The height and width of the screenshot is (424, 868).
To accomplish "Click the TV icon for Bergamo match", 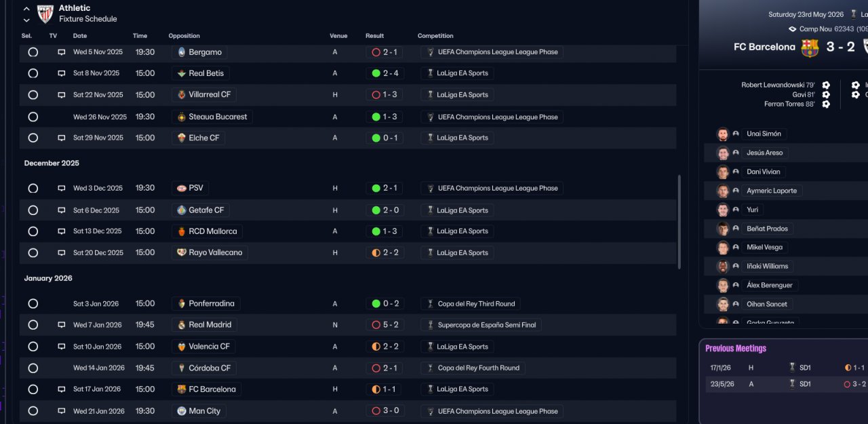I will [61, 52].
